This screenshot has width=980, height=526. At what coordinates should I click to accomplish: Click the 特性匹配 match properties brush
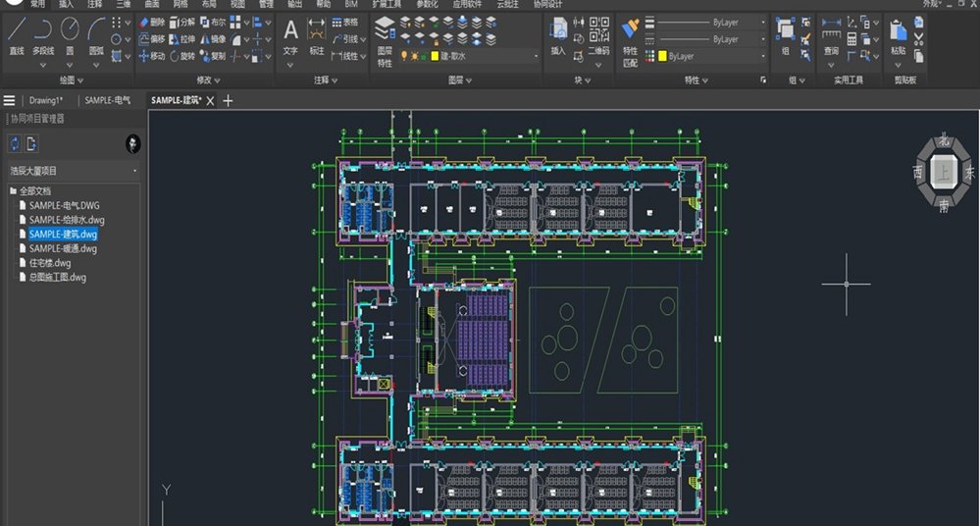point(630,40)
